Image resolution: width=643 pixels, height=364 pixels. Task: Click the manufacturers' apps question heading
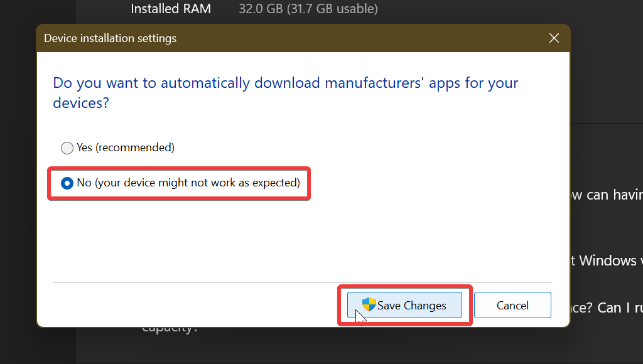coord(285,92)
